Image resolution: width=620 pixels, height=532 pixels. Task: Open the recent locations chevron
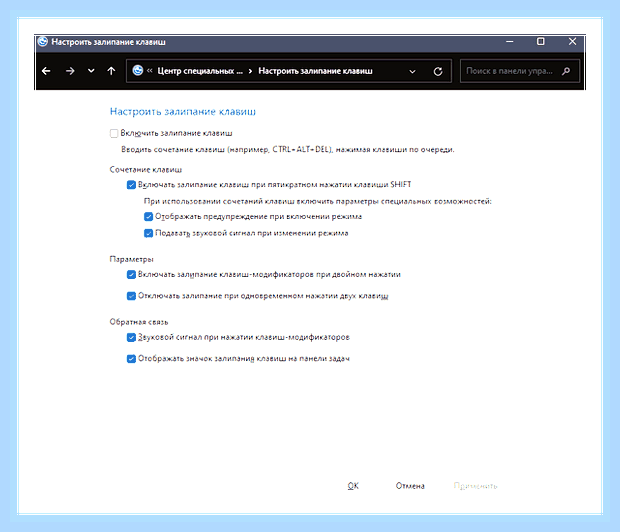pos(91,71)
